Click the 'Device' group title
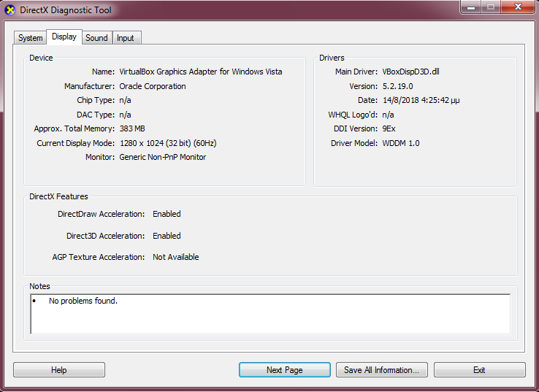This screenshot has height=392, width=539. [41, 58]
